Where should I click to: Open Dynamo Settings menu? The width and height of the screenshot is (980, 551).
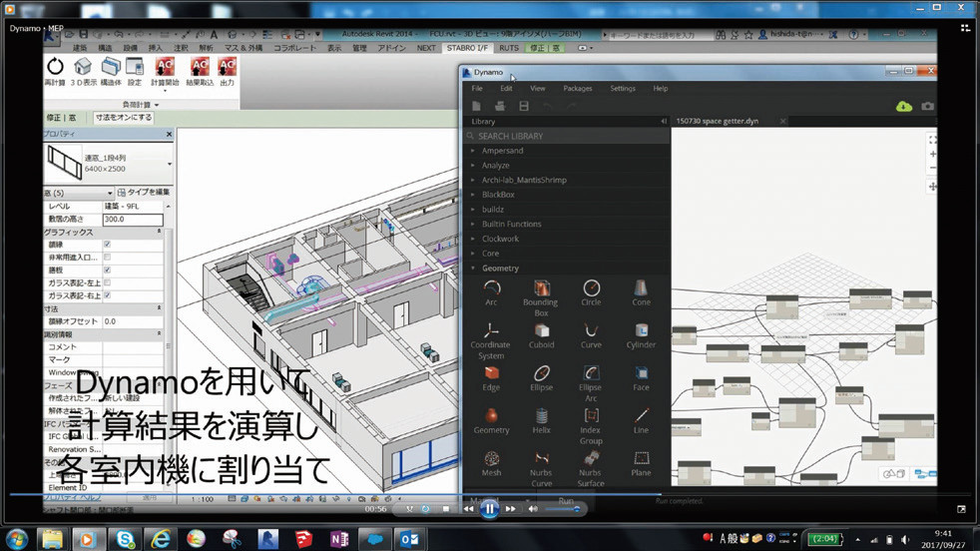coord(623,89)
